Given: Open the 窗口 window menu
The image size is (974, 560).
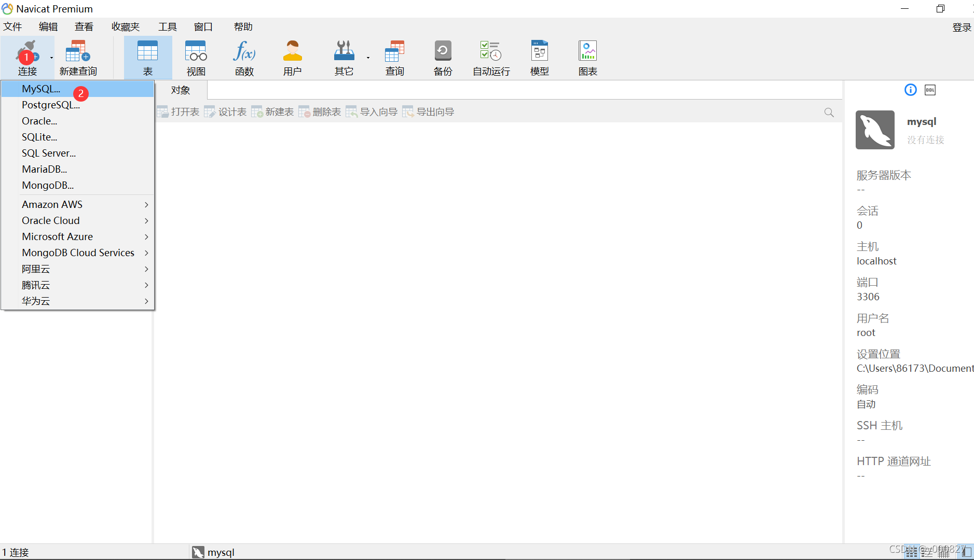Looking at the screenshot, I should (x=203, y=26).
